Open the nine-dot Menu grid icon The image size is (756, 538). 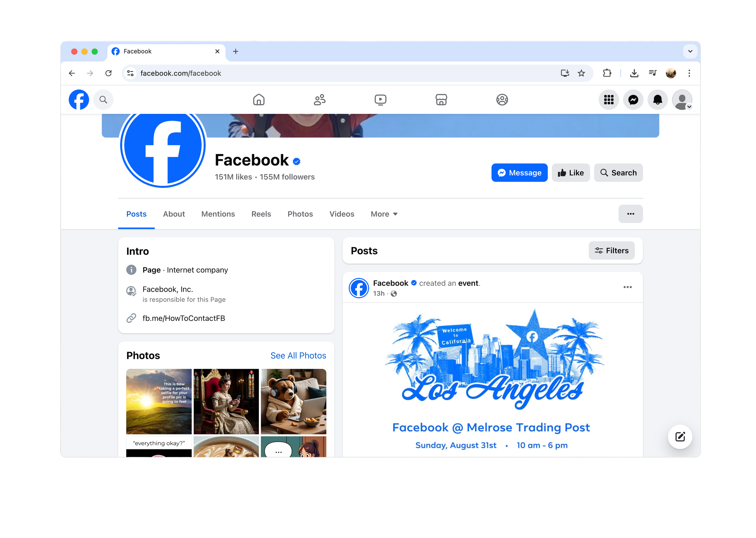(x=609, y=100)
